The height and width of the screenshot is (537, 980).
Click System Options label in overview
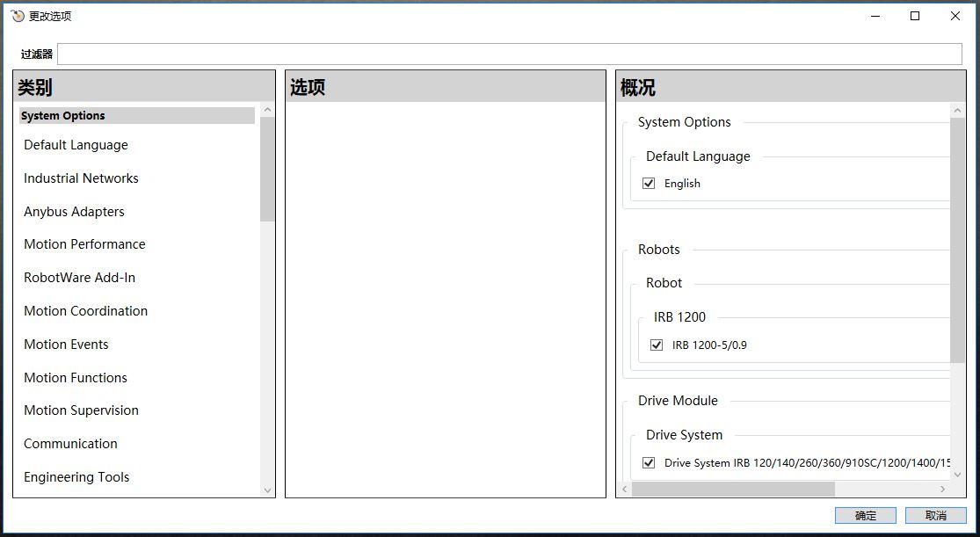pyautogui.click(x=685, y=122)
